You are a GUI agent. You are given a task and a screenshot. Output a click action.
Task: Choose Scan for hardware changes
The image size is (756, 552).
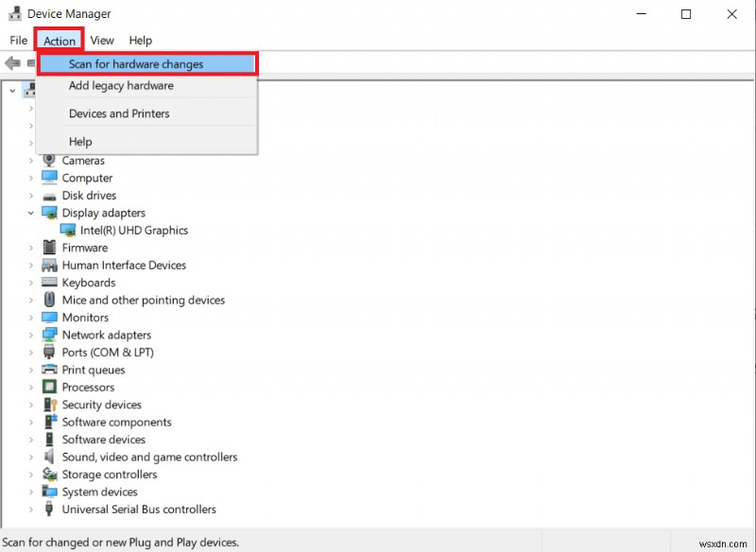point(147,64)
